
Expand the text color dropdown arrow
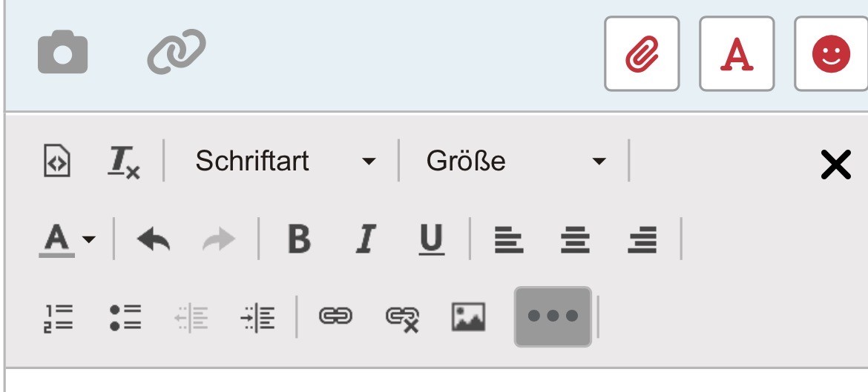(88, 239)
